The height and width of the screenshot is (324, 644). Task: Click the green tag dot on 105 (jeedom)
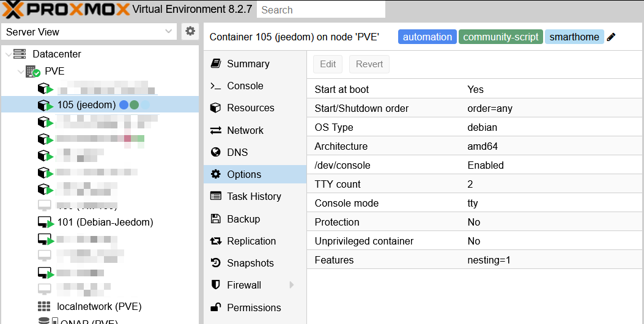[135, 105]
